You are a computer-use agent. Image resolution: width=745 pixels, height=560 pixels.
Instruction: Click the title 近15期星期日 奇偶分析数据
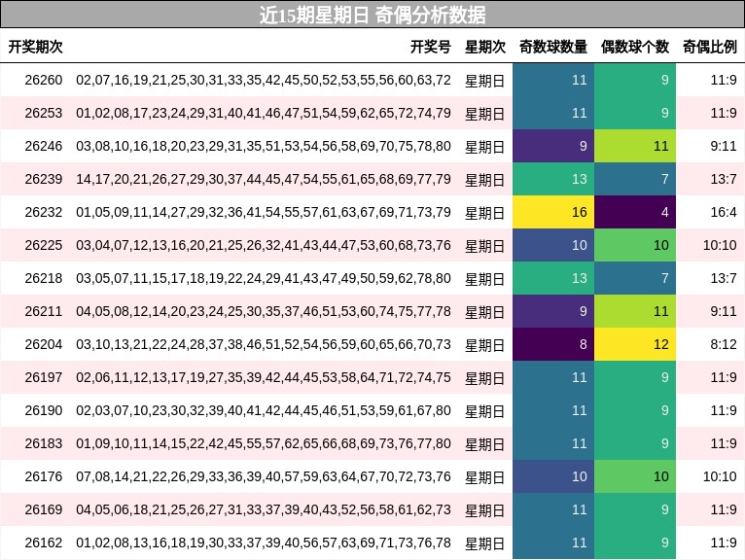(x=372, y=15)
